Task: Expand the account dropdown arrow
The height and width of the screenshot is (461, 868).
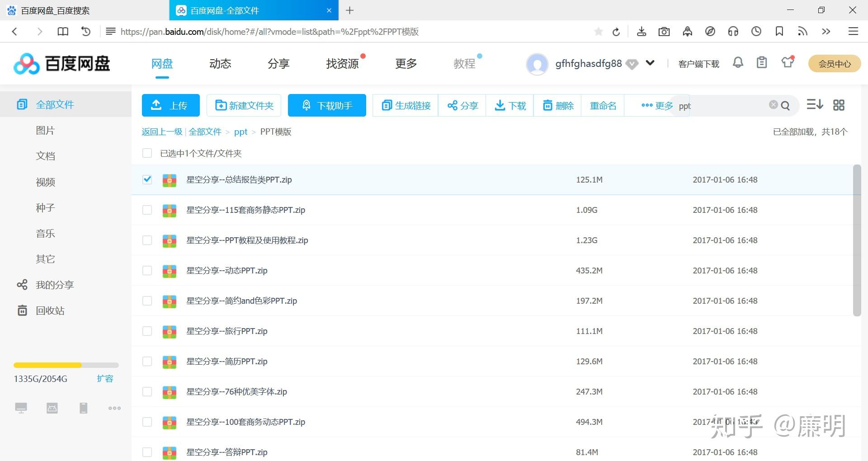Action: [x=650, y=63]
